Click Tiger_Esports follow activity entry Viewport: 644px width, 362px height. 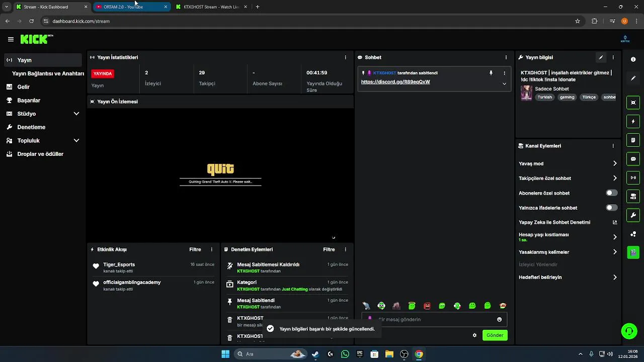(x=153, y=267)
